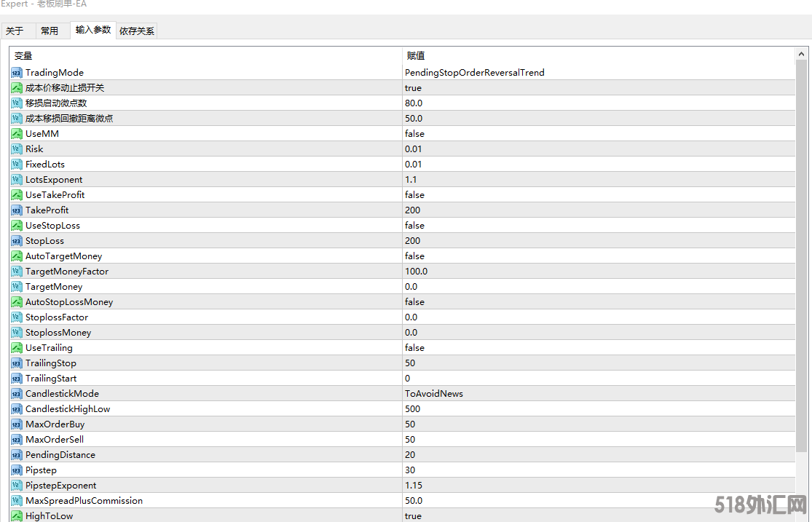Open the 依存关系 tab
This screenshot has width=812, height=522.
pyautogui.click(x=137, y=31)
